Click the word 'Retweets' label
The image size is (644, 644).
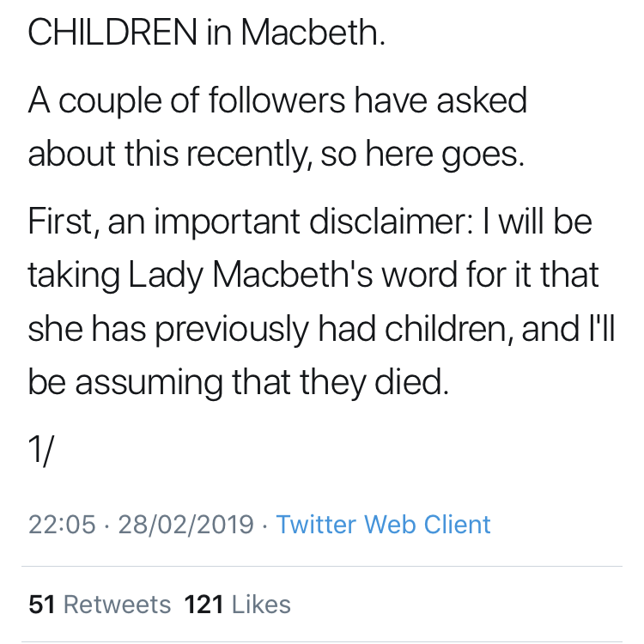click(118, 604)
